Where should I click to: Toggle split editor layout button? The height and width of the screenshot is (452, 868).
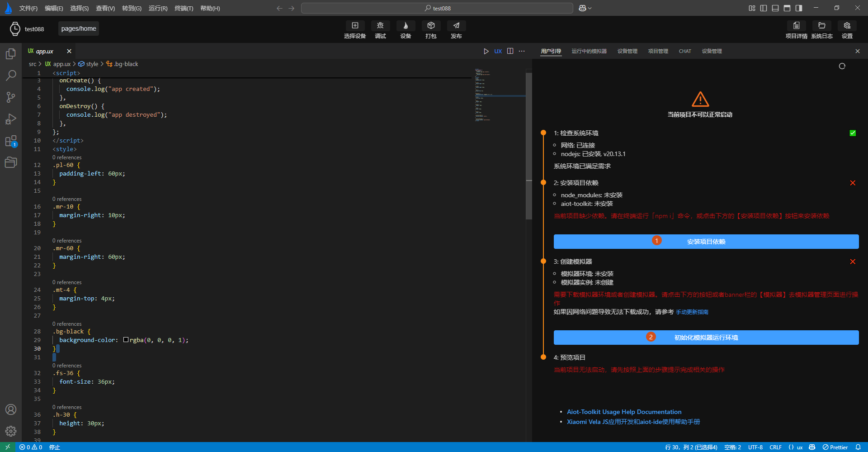tap(510, 51)
